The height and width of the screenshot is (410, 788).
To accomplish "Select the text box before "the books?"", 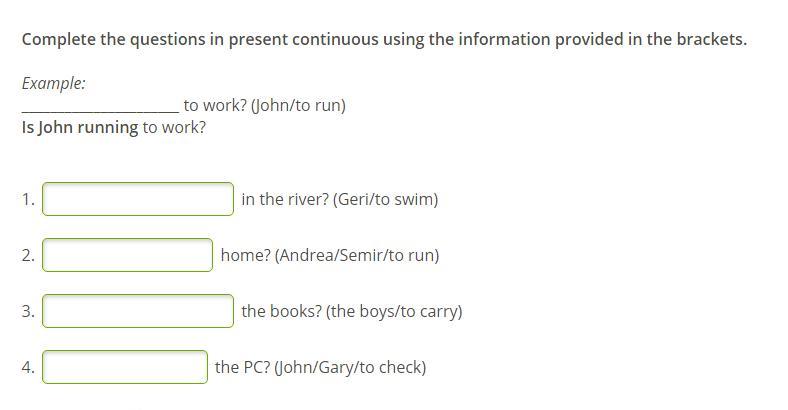I will [138, 311].
